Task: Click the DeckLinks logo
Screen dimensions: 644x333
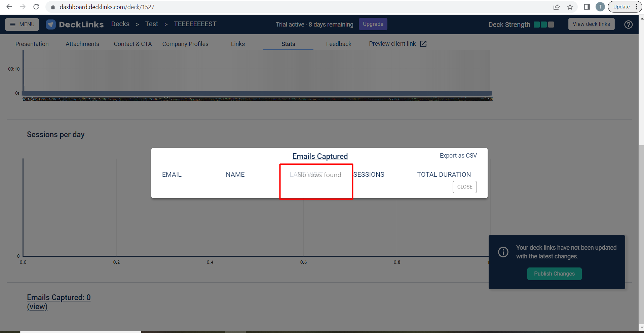Action: tap(75, 24)
